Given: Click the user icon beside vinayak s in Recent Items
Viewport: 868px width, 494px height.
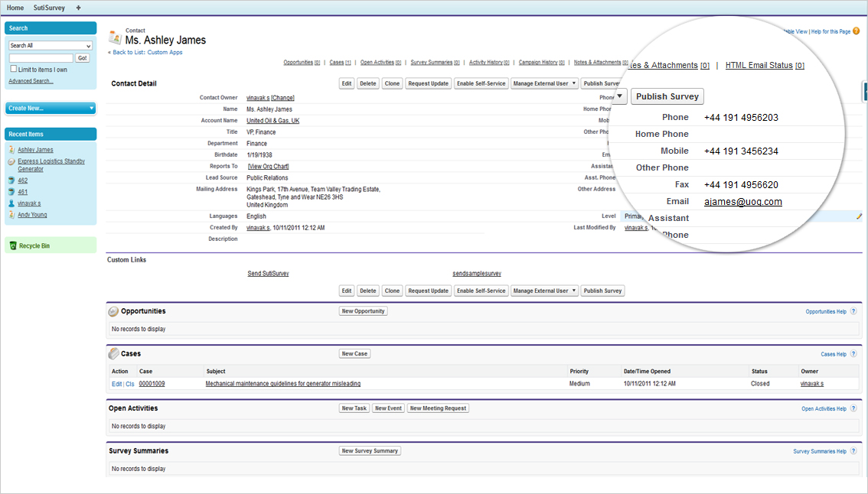Looking at the screenshot, I should 11,203.
